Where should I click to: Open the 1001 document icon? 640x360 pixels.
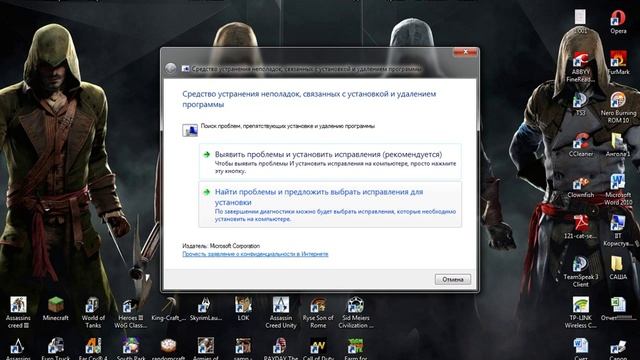(x=580, y=22)
